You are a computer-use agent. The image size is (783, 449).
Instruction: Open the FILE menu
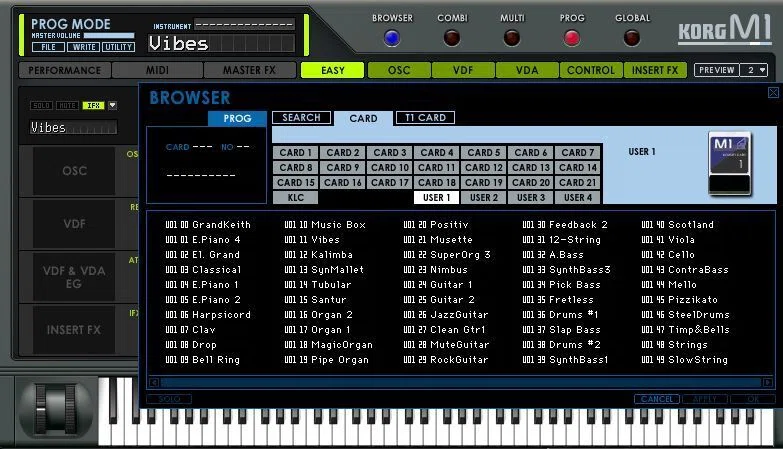(x=48, y=47)
